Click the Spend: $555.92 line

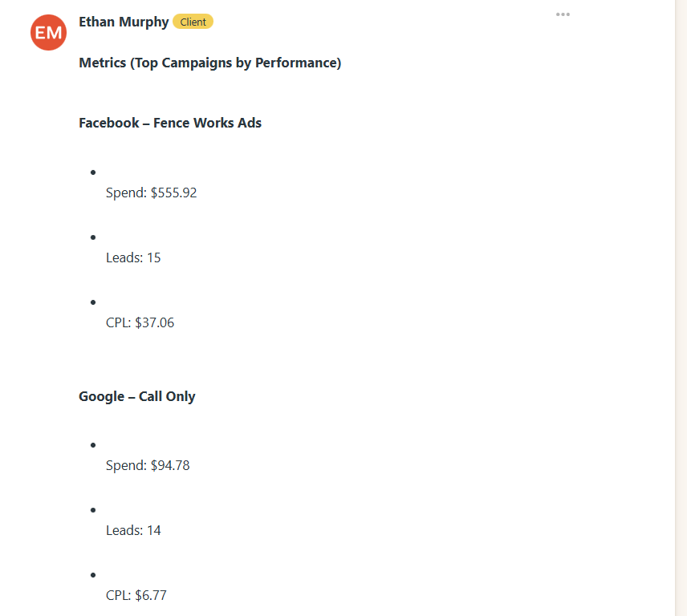151,192
